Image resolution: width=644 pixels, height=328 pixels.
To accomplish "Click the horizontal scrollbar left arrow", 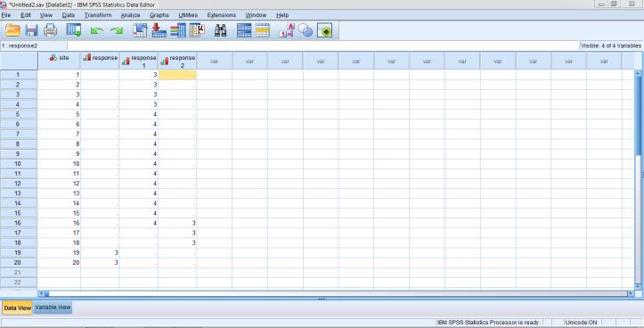I will point(41,293).
